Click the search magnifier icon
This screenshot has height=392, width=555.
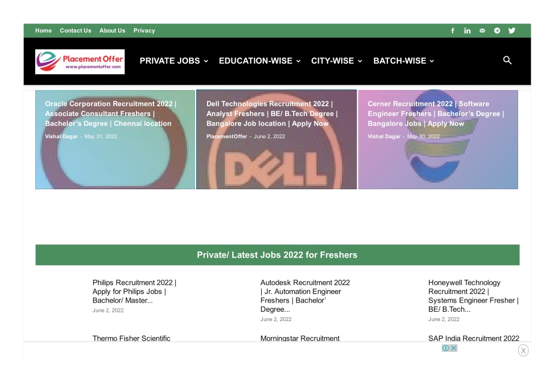[507, 61]
